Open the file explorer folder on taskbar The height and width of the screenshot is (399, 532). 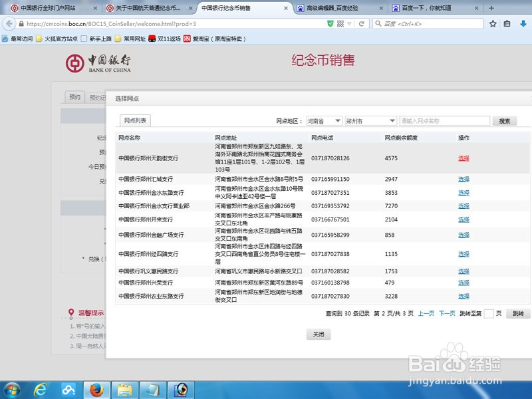[125, 390]
